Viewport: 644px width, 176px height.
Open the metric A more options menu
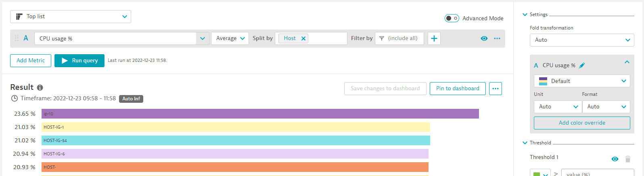click(497, 38)
